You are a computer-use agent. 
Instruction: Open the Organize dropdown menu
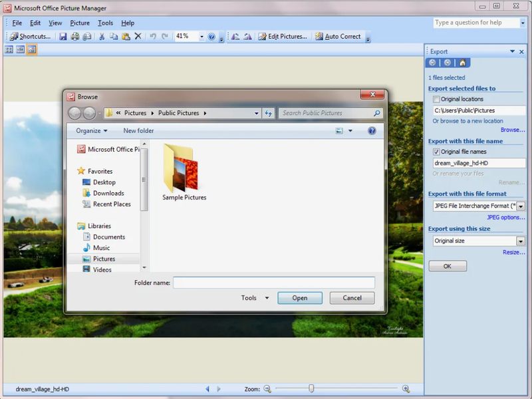point(92,130)
